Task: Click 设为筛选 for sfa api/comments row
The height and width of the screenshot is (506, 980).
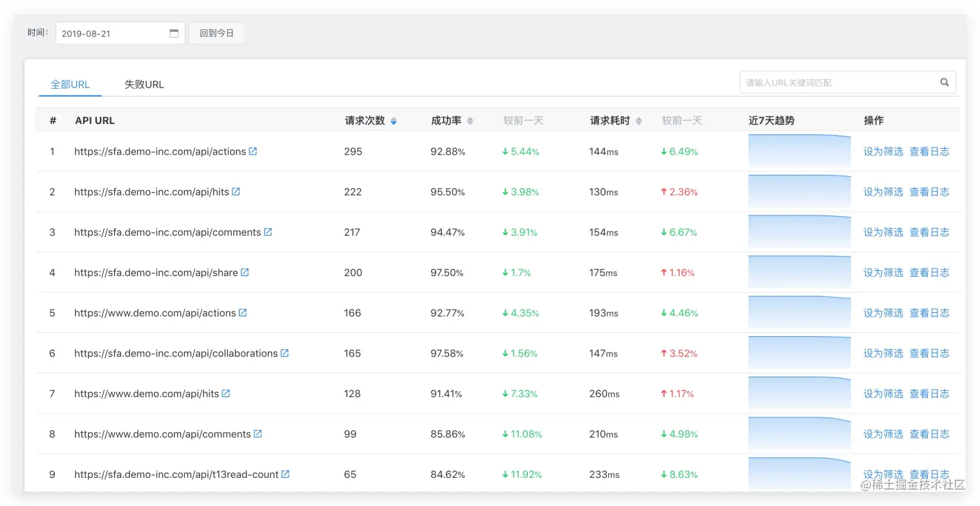Action: coord(883,232)
